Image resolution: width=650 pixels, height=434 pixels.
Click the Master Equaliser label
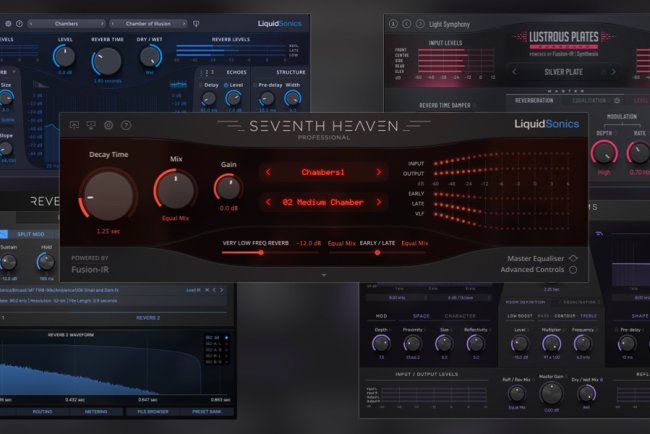click(x=536, y=258)
